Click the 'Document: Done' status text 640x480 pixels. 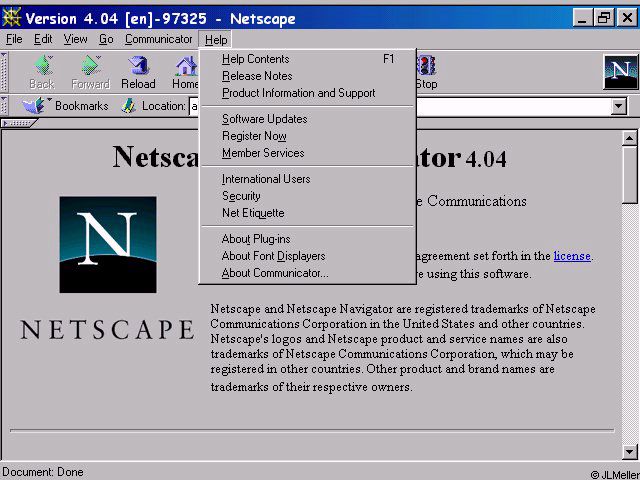coord(43,472)
